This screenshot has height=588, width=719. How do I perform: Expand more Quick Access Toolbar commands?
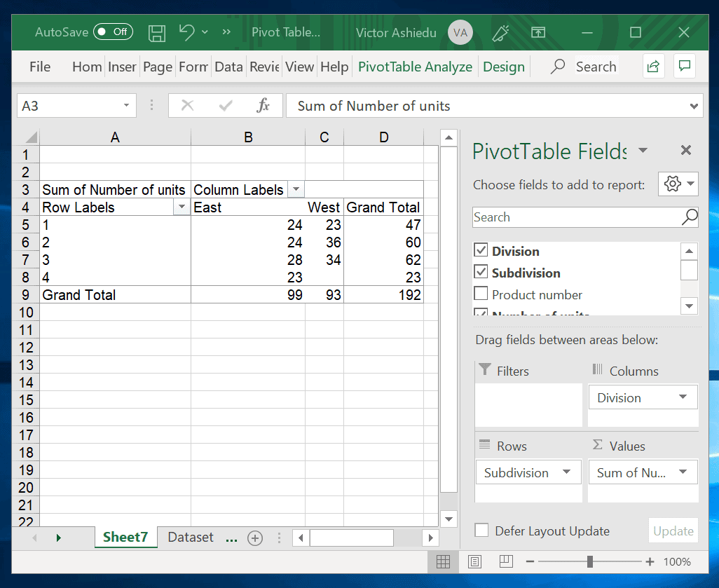pyautogui.click(x=226, y=32)
